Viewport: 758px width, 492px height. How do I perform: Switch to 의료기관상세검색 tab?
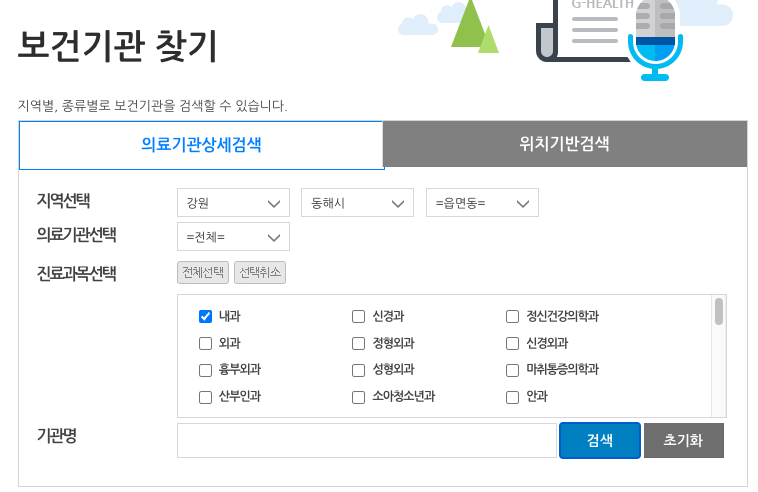[201, 145]
